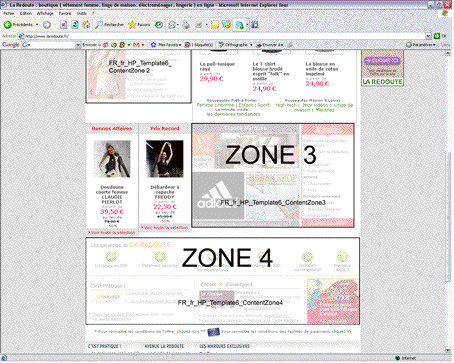Open the Fichier menu
The height and width of the screenshot is (363, 454).
[x=9, y=13]
